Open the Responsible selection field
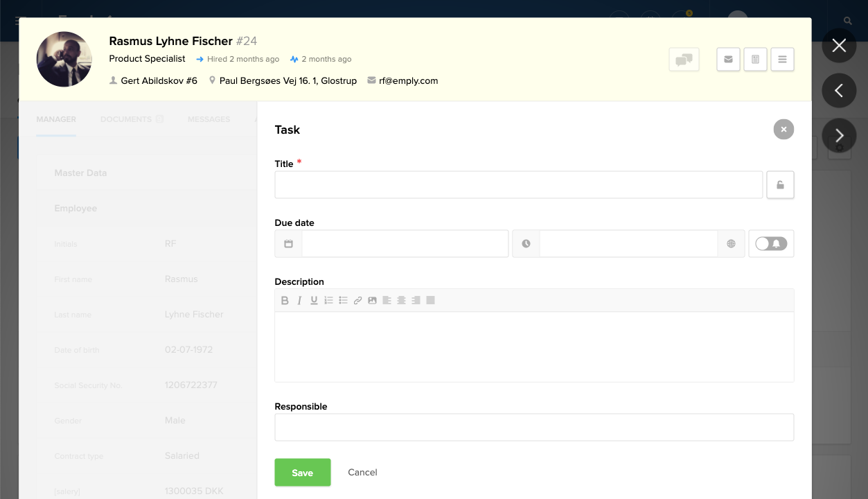The image size is (868, 499). click(x=533, y=428)
